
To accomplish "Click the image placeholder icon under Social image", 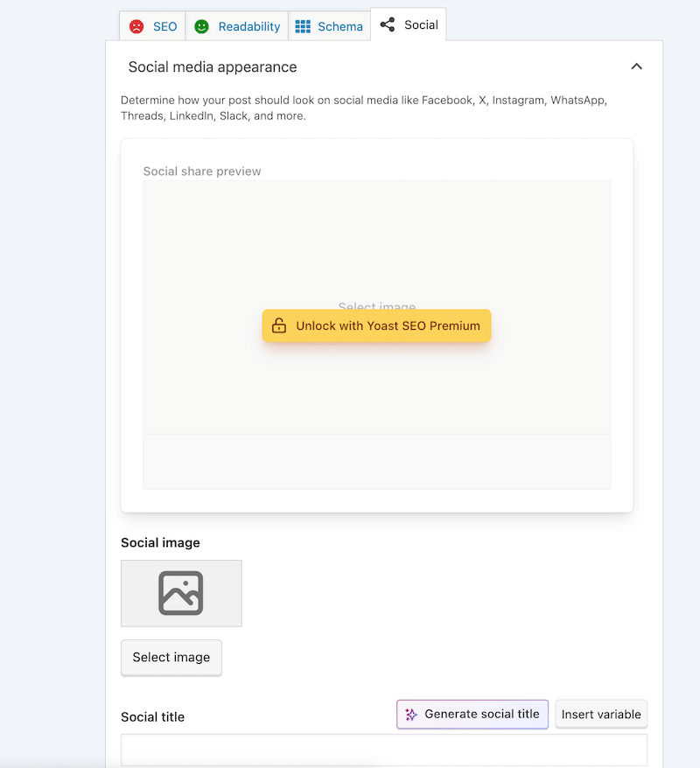I will (181, 593).
